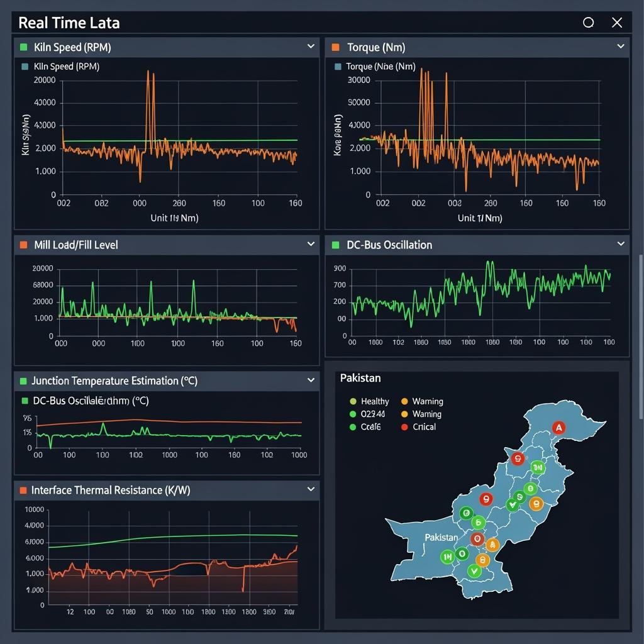The image size is (644, 644).
Task: Collapse the Interface Thermal Resistance panel chevron
Action: (310, 489)
